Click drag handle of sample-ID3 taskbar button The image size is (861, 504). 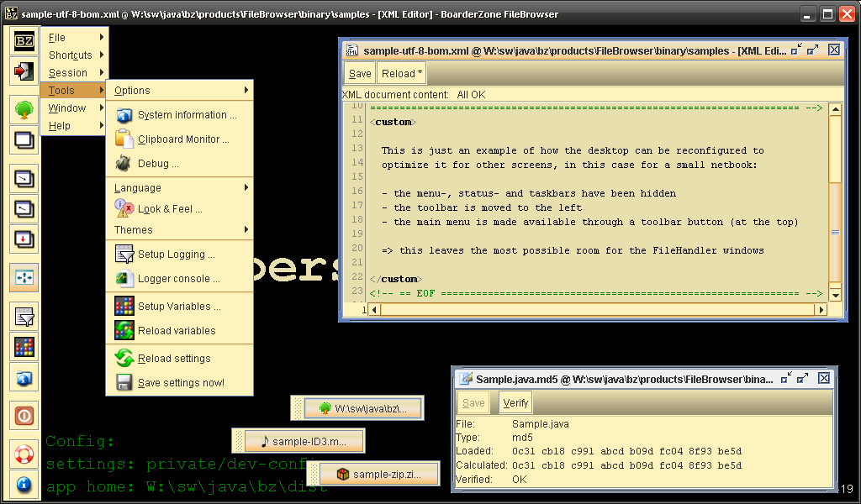pyautogui.click(x=238, y=442)
